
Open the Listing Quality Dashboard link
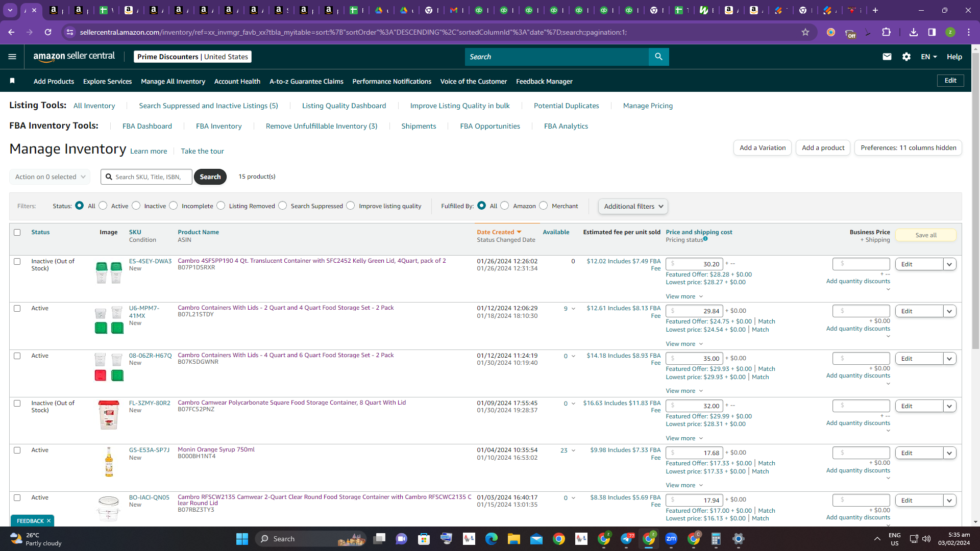coord(344,106)
